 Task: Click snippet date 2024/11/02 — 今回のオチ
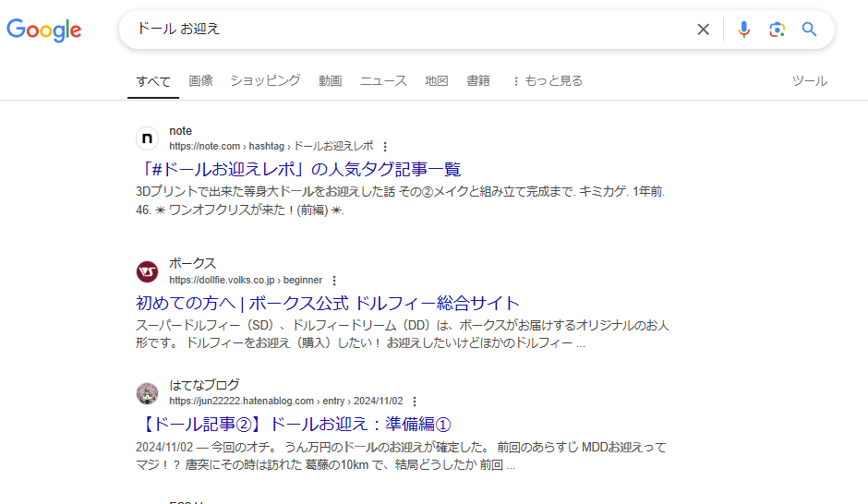[204, 447]
